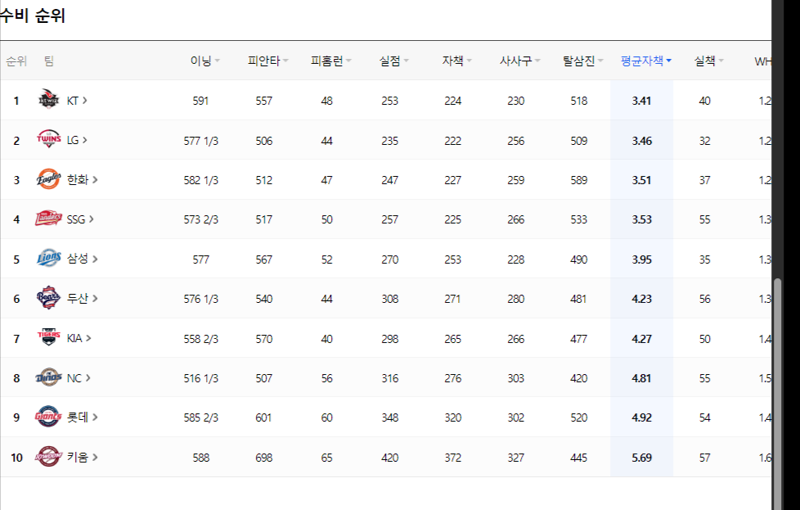Screen dimensions: 800x510
Task: Click 삼성's innings value 577
Action: (201, 260)
